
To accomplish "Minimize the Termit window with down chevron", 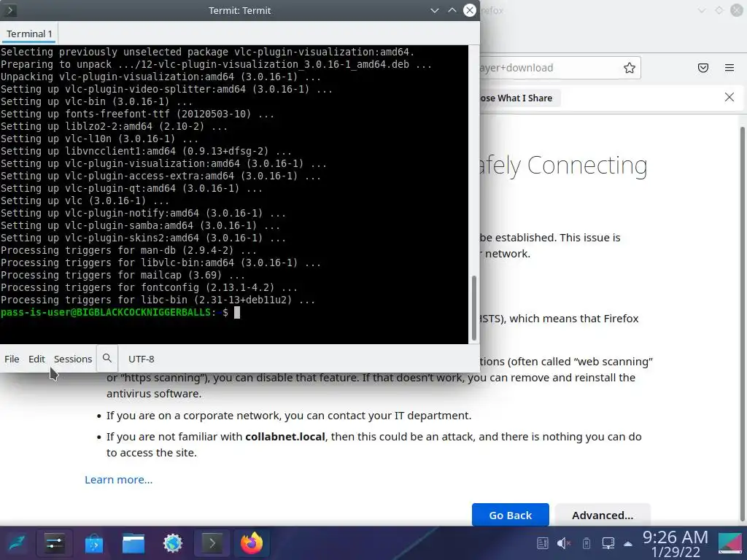I will coord(435,10).
